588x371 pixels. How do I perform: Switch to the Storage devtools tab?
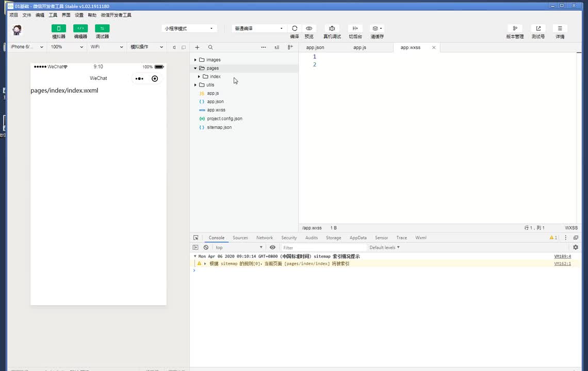(x=333, y=238)
